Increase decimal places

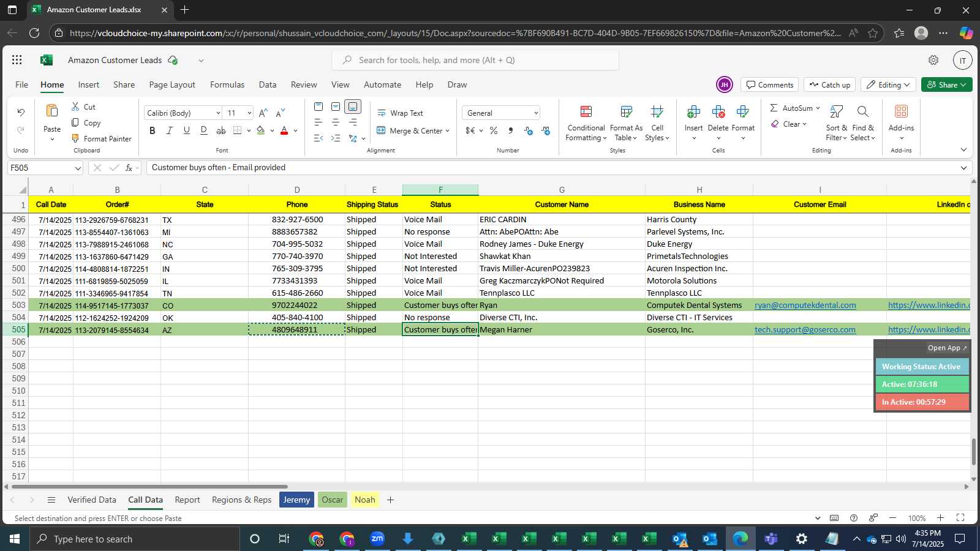pos(528,130)
